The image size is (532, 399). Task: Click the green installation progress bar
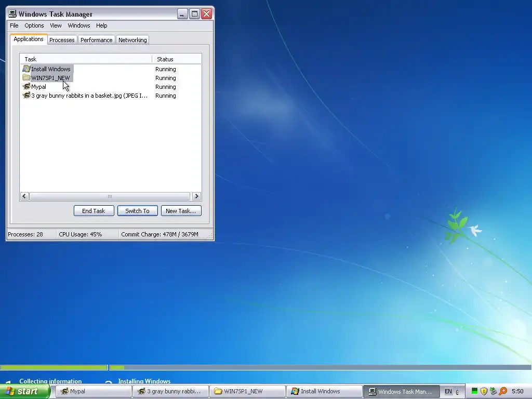click(54, 367)
